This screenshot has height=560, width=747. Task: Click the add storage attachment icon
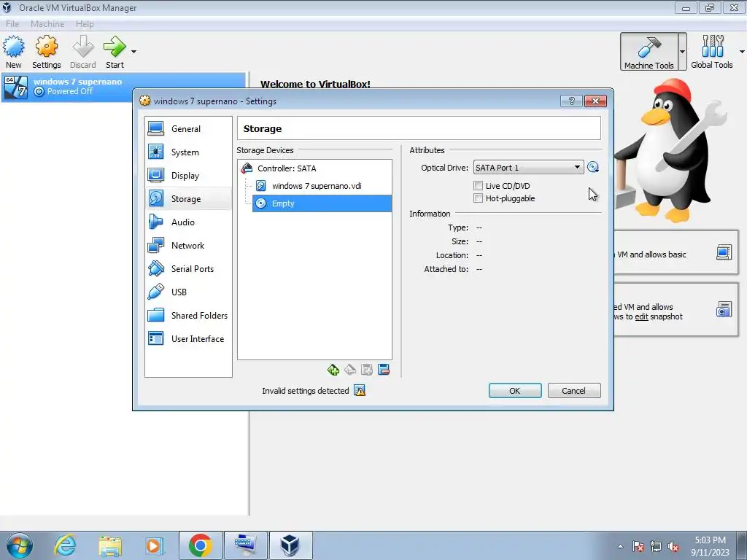367,370
